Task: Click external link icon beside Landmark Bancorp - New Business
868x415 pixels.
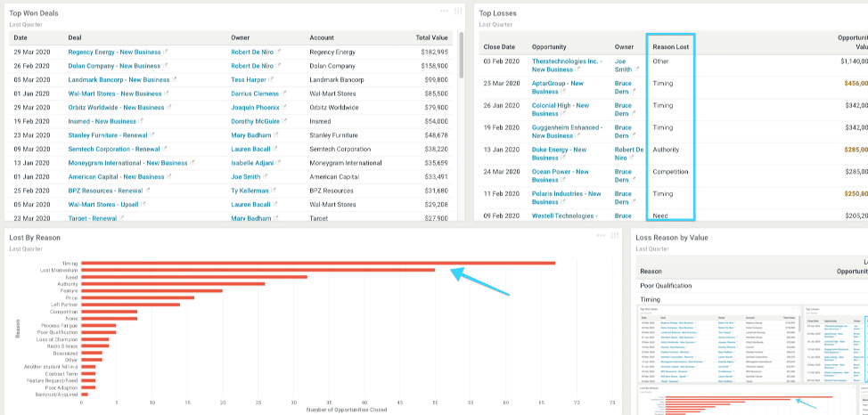Action: 175,79
